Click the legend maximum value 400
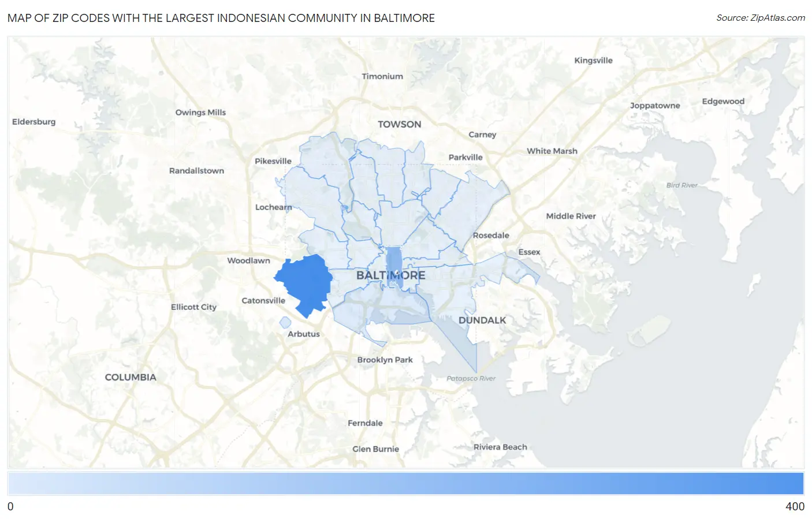812x519 pixels. click(795, 506)
